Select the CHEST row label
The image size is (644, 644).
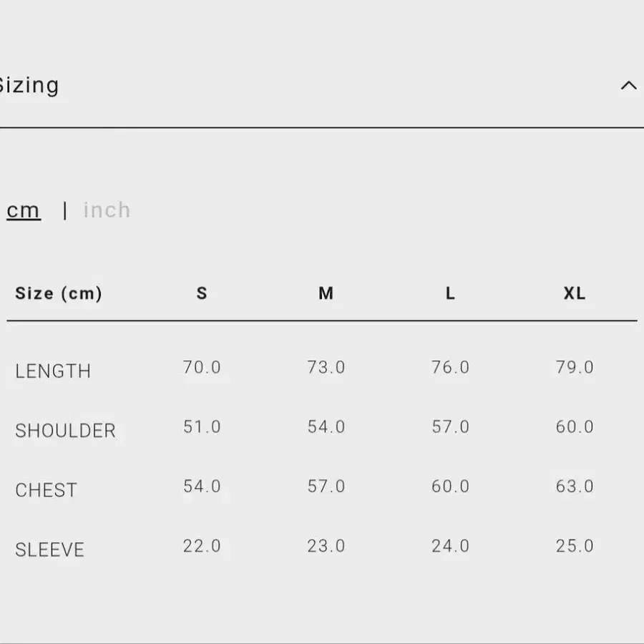click(x=46, y=490)
